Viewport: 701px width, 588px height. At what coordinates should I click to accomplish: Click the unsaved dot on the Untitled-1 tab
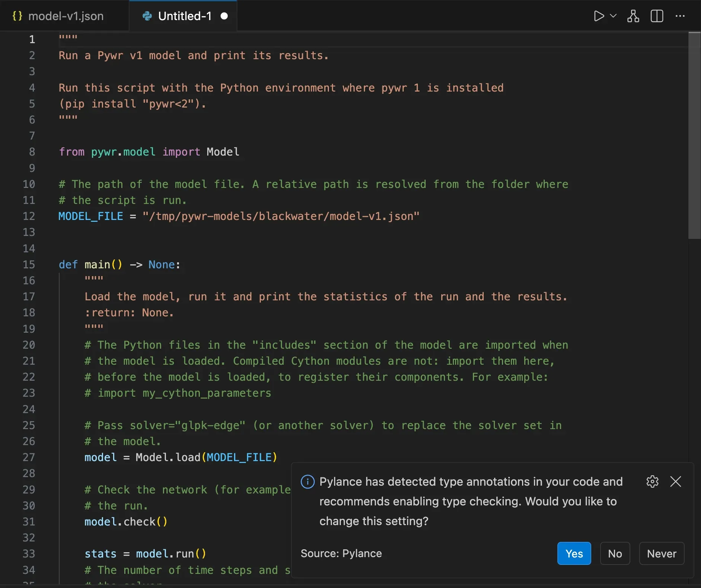(x=224, y=16)
